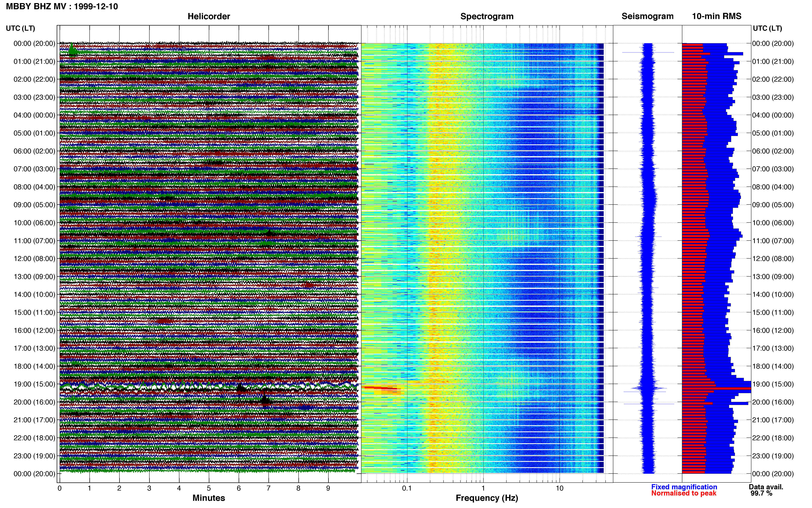Click left time label '23:00 (19:00)'
812x508 pixels.
[34, 456]
